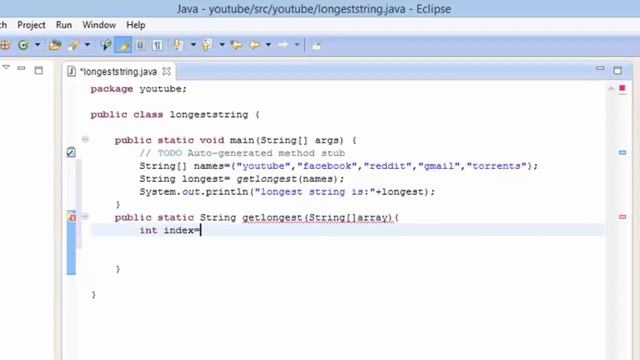Click the Forward navigation arrow icon
This screenshot has height=360, width=640.
click(x=283, y=44)
